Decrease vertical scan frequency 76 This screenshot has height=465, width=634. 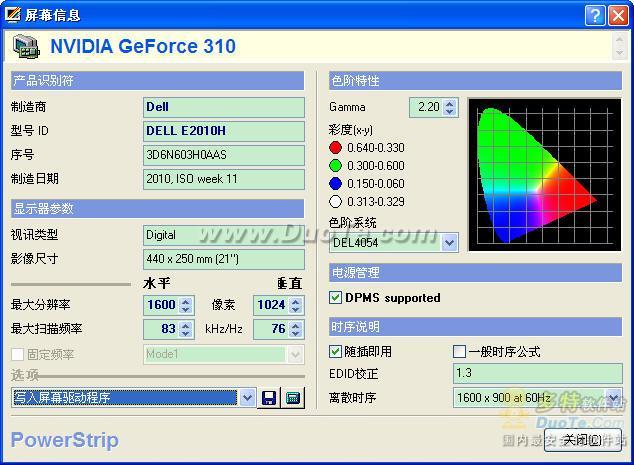[296, 334]
